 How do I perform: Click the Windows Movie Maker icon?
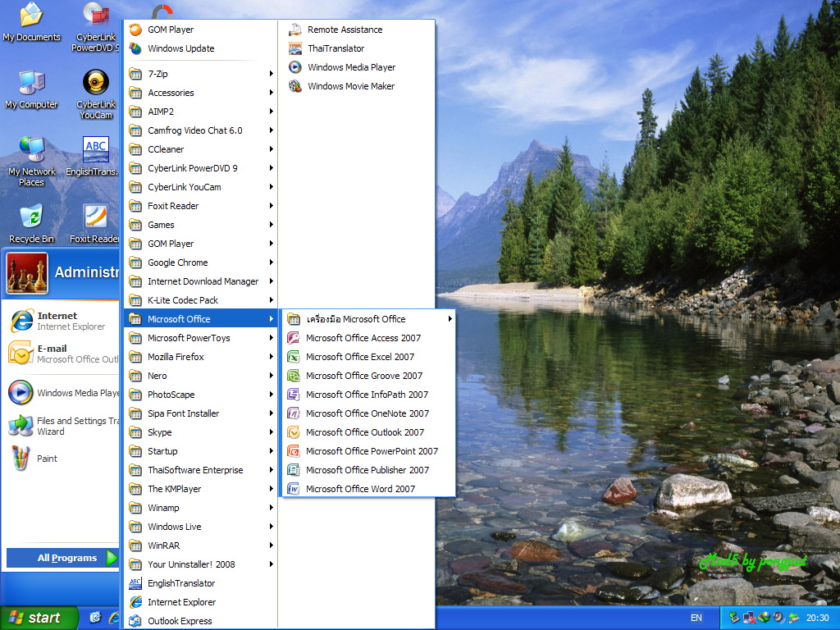[x=295, y=85]
